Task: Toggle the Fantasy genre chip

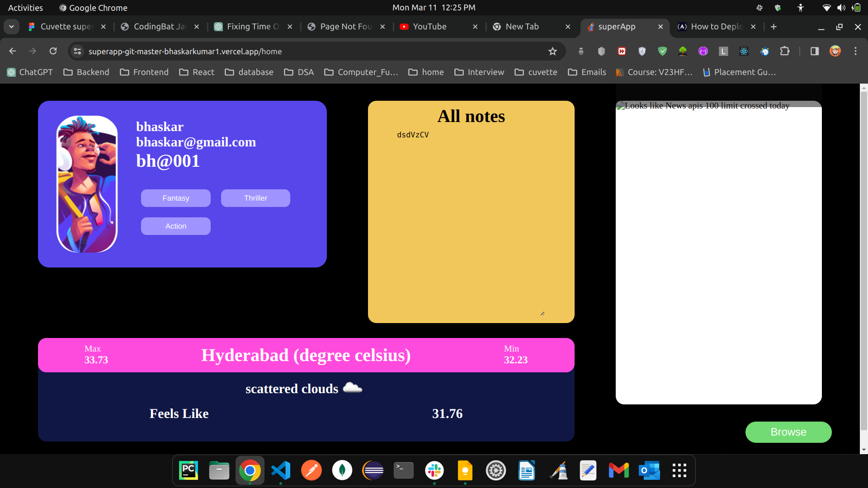Action: [x=175, y=198]
